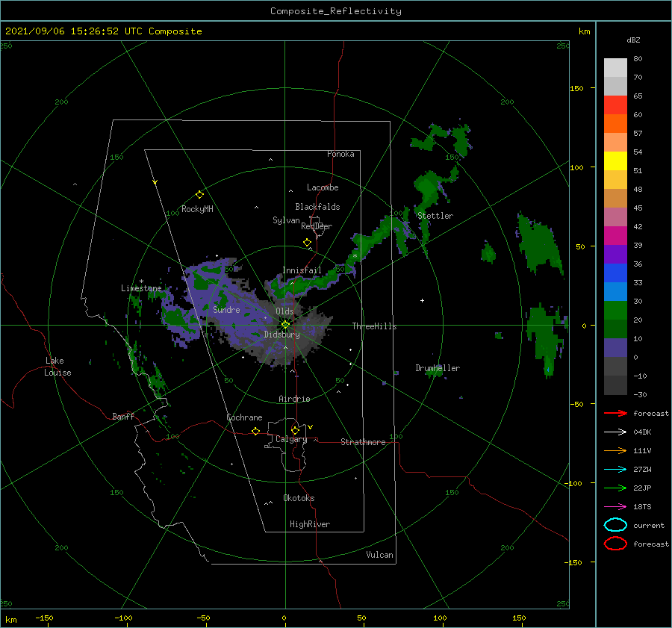Click the magenta 18TS arrow in legend
The image size is (672, 628).
coord(615,507)
